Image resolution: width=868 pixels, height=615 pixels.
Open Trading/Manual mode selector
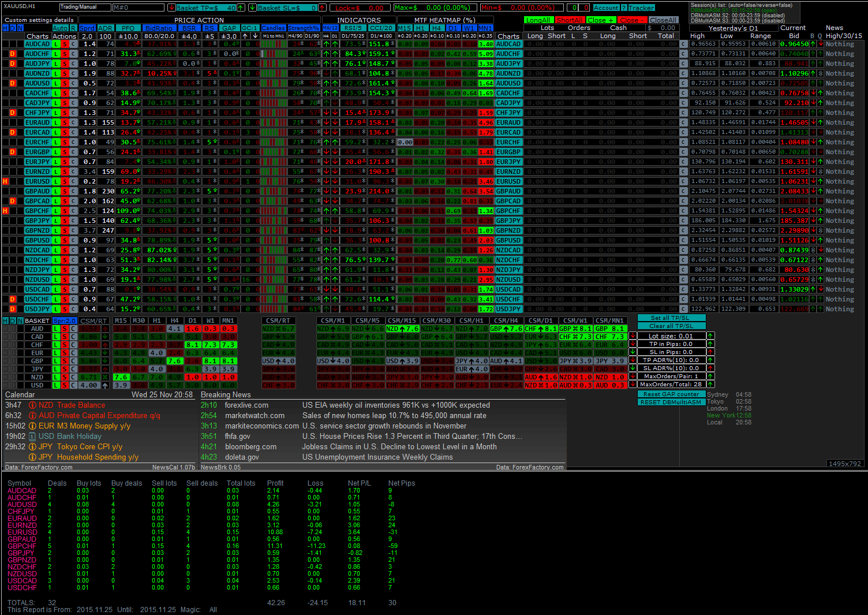(x=85, y=8)
